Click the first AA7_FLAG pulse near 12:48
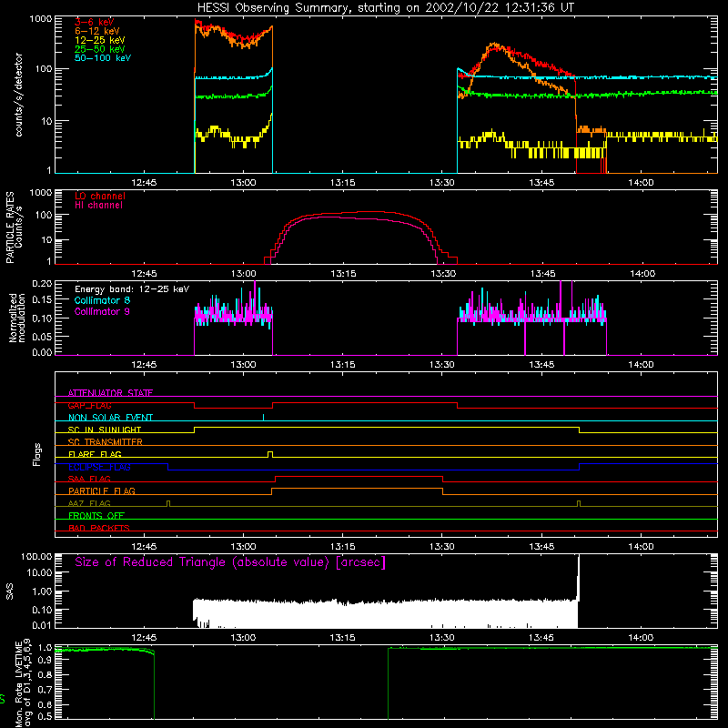The image size is (728, 728). 168,503
